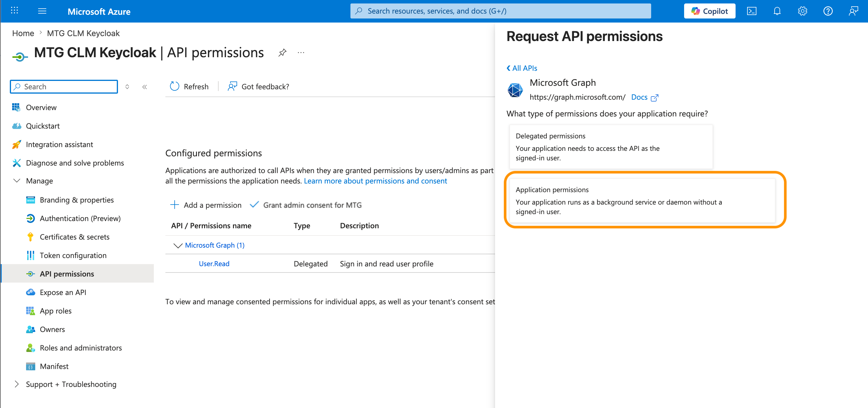Click the Expose an API icon
Viewport: 868px width, 408px height.
[x=30, y=292]
